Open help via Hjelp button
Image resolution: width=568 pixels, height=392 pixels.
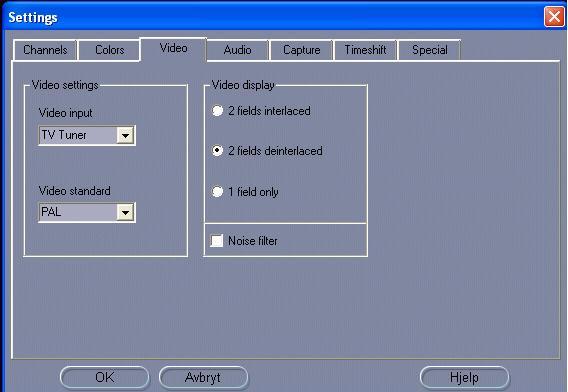464,378
